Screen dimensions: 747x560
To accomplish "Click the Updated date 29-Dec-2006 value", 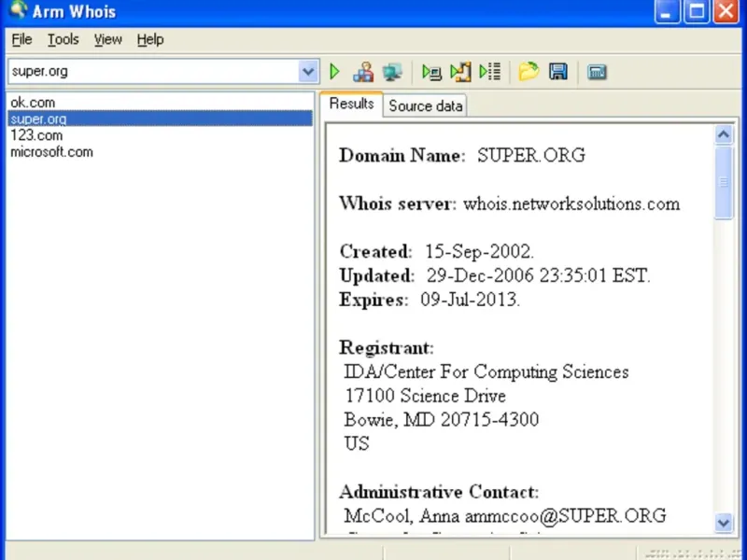I will click(538, 275).
